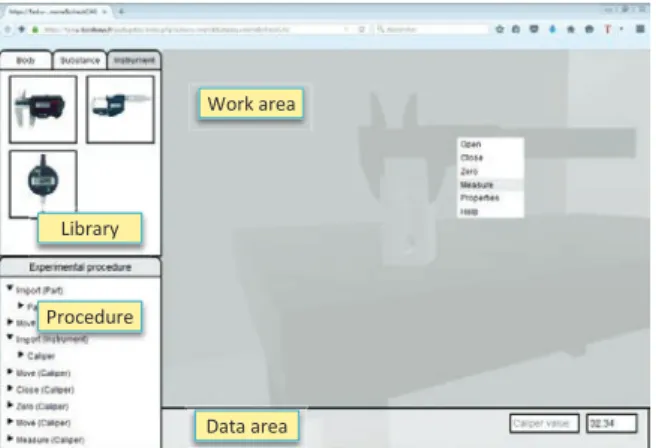This screenshot has height=448, width=656.
Task: Click the 02.34 measurement value field
Action: coord(612,424)
